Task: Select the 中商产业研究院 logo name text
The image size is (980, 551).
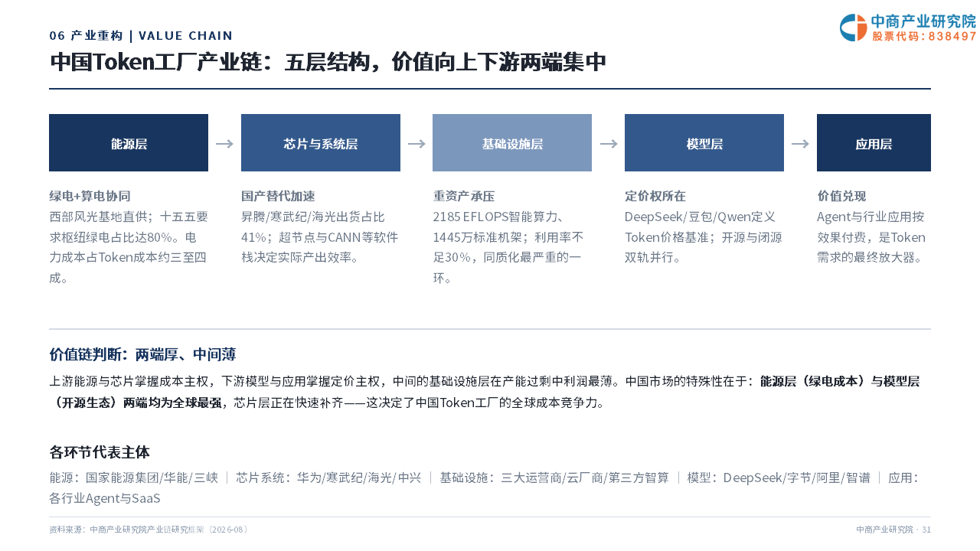Action: (x=923, y=21)
